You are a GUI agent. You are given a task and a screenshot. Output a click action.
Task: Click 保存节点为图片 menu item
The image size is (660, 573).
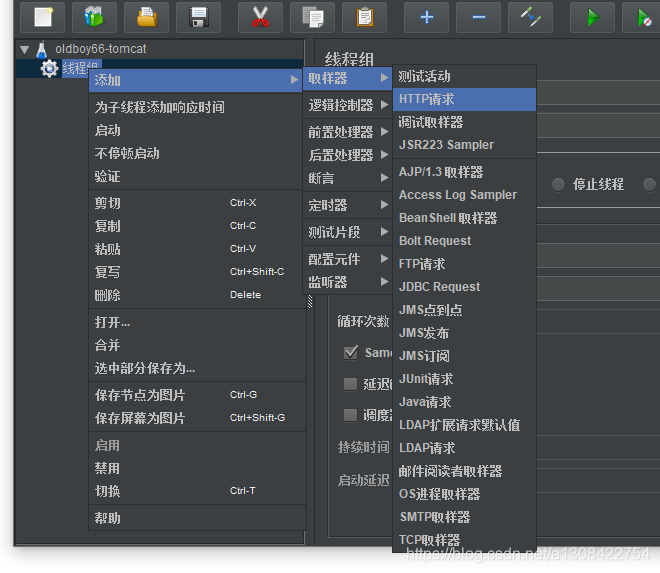click(x=197, y=395)
